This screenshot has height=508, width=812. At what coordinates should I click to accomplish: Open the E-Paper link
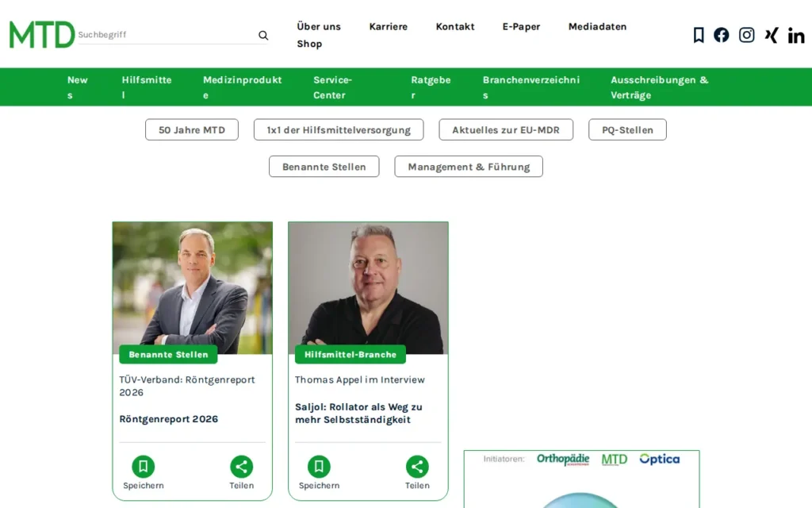point(521,26)
